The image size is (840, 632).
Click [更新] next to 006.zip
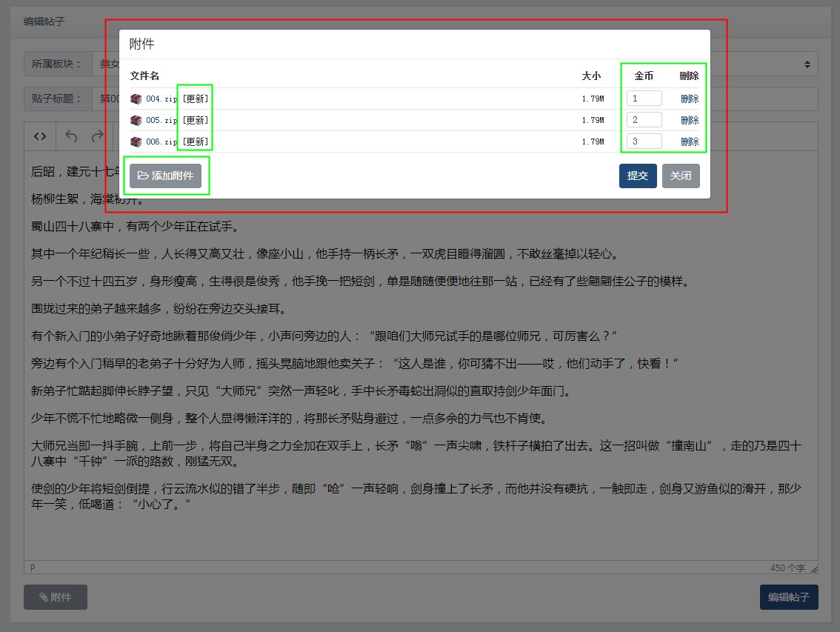(196, 142)
